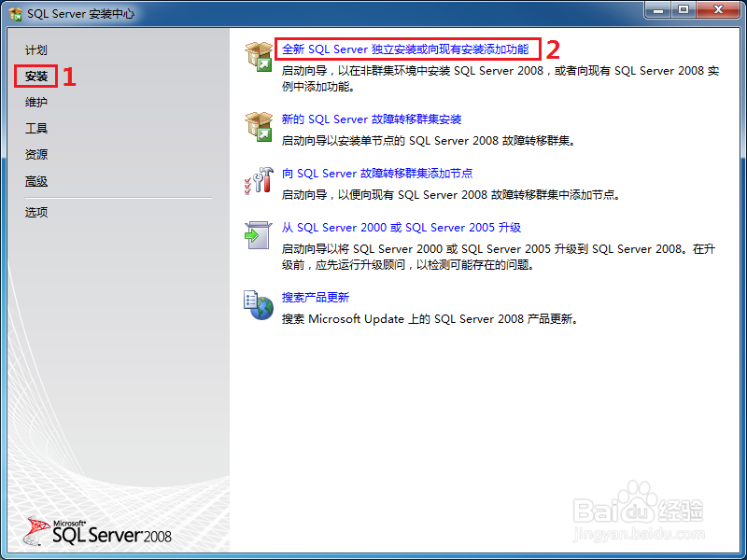The height and width of the screenshot is (560, 747).
Task: Click the package icon next to failover cluster installation
Action: click(257, 128)
